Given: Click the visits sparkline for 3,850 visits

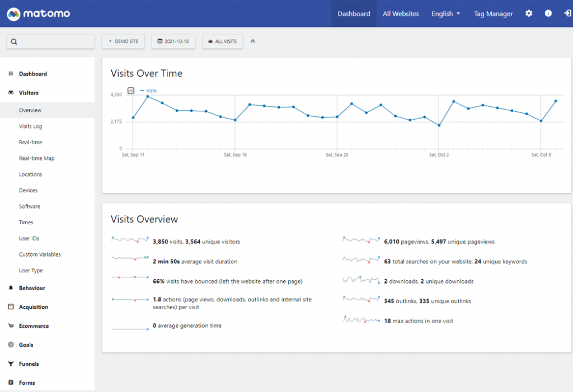Looking at the screenshot, I should point(130,240).
